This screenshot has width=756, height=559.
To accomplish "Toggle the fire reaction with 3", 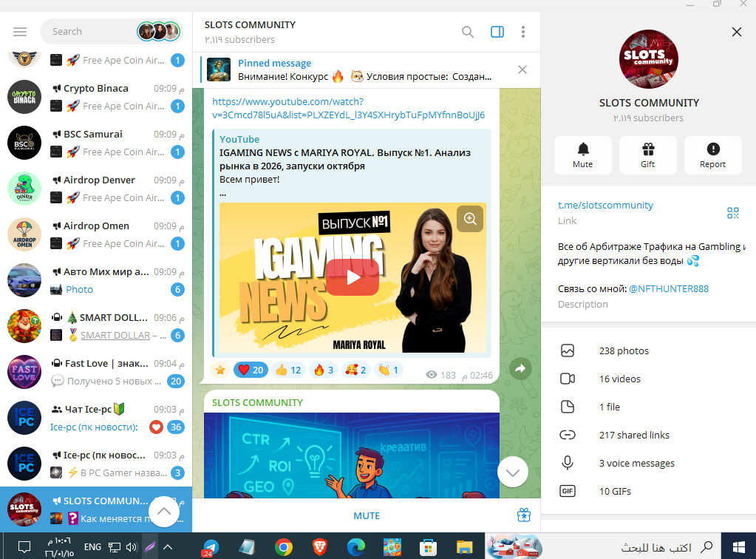I will click(x=324, y=370).
